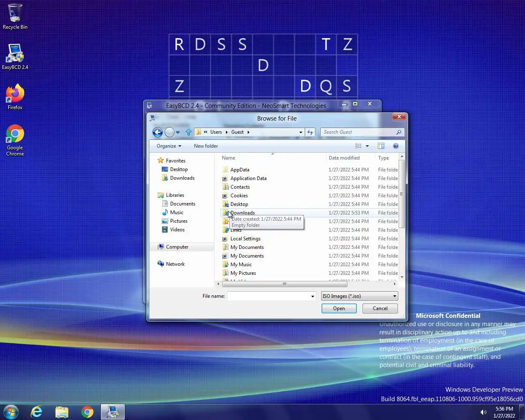Show the preview pane icon
The width and height of the screenshot is (525, 420).
point(381,146)
